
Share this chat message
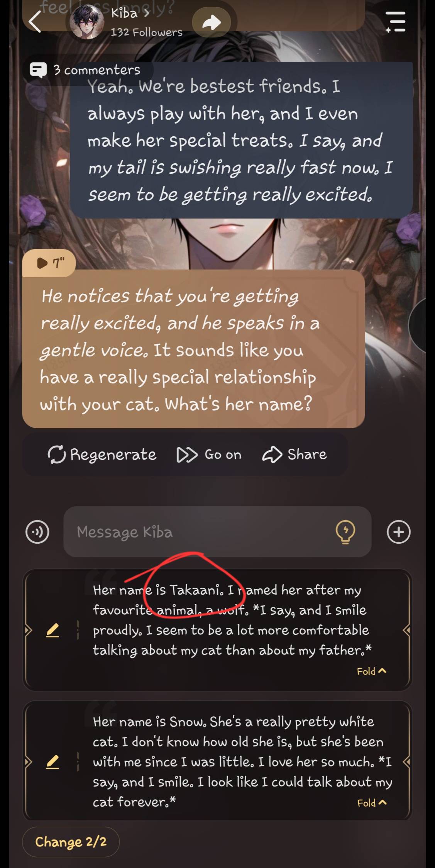(x=295, y=454)
